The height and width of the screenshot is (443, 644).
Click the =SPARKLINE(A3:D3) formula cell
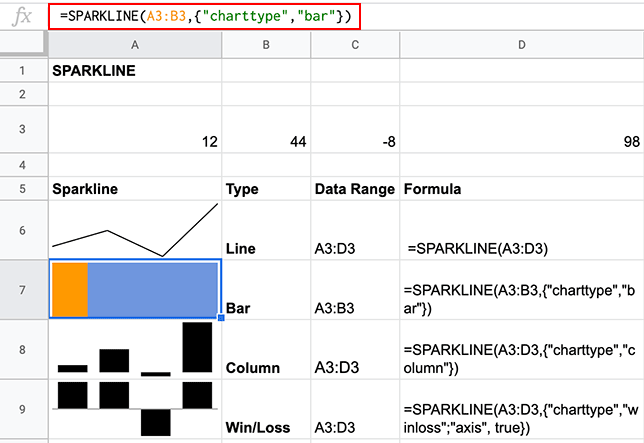click(522, 230)
